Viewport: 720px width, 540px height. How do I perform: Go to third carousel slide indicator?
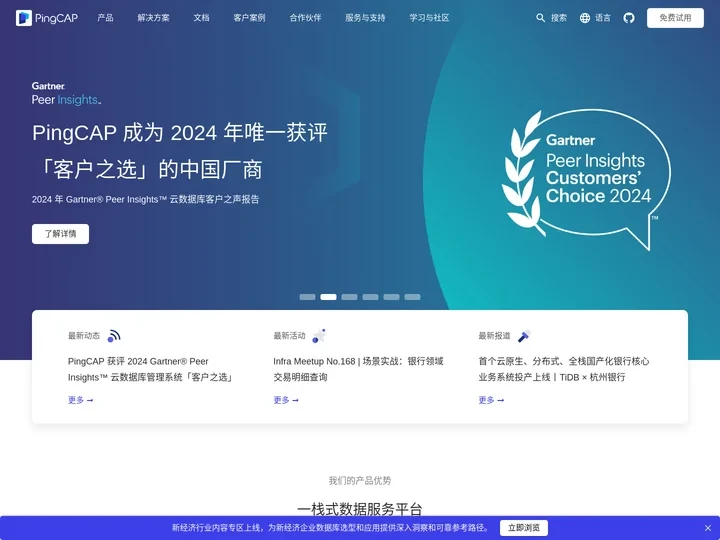tap(349, 297)
